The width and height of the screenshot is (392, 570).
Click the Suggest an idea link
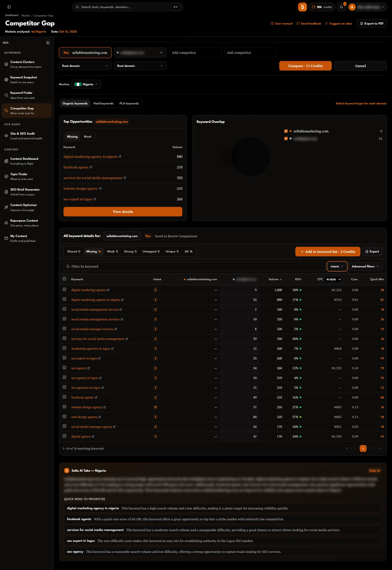tap(338, 24)
